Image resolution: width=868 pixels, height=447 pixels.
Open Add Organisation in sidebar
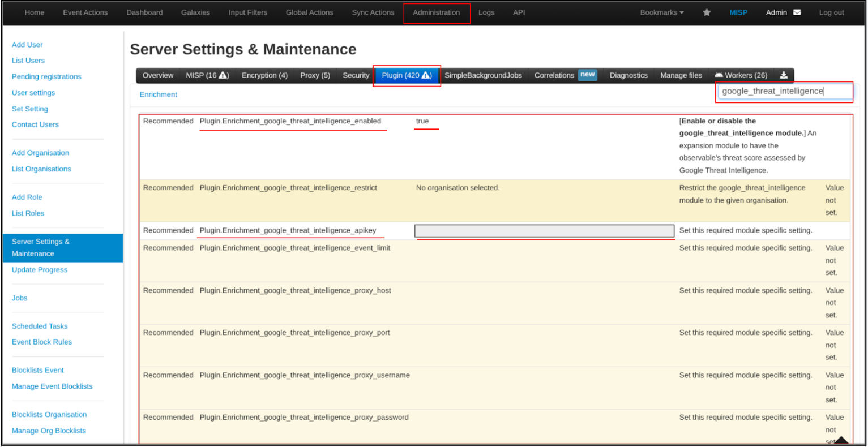click(x=40, y=153)
